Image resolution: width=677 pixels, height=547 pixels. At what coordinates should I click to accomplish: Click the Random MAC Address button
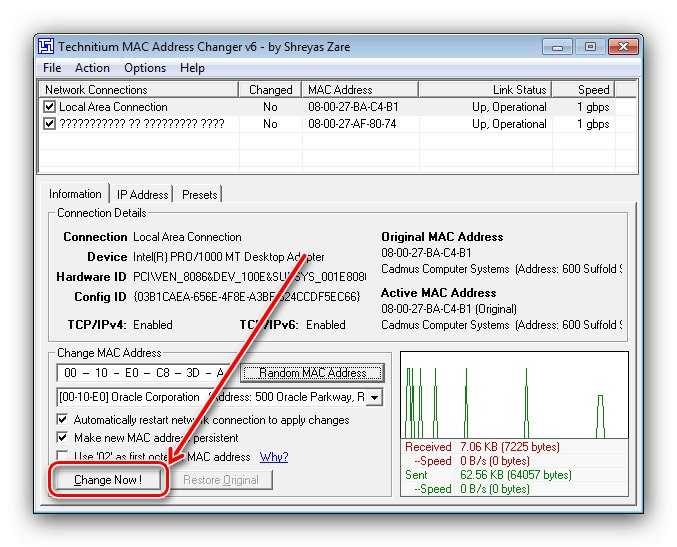[312, 373]
